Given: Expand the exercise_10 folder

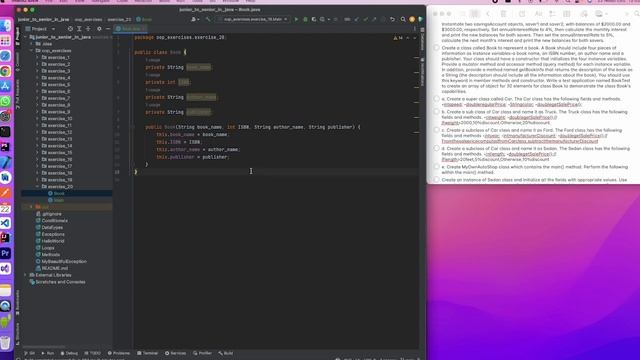Looking at the screenshot, I should click(x=38, y=119).
